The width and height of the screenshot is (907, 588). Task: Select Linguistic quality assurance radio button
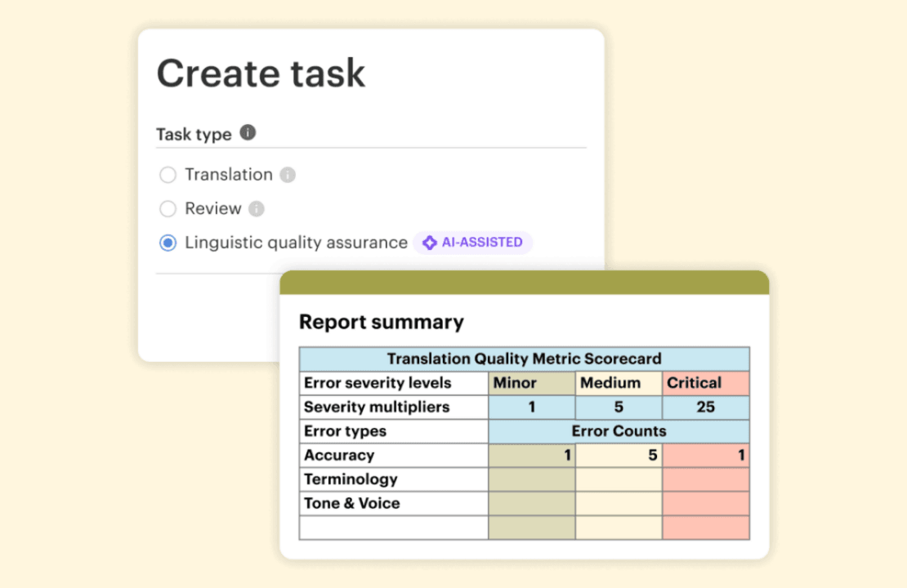[168, 243]
